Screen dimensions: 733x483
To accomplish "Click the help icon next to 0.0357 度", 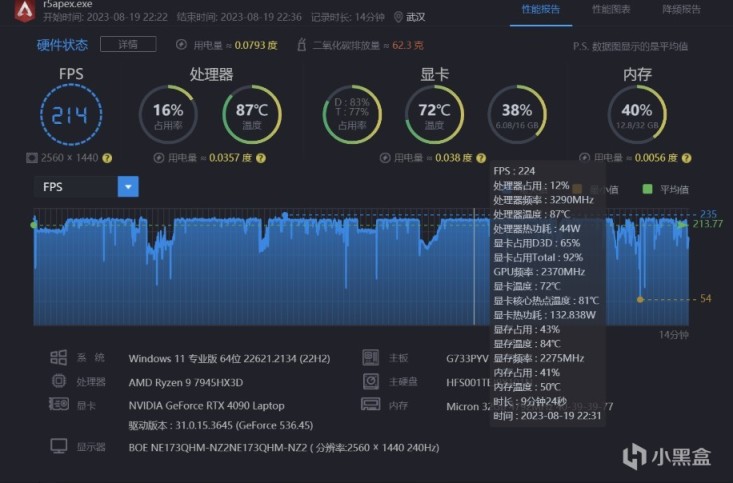I will coord(261,158).
